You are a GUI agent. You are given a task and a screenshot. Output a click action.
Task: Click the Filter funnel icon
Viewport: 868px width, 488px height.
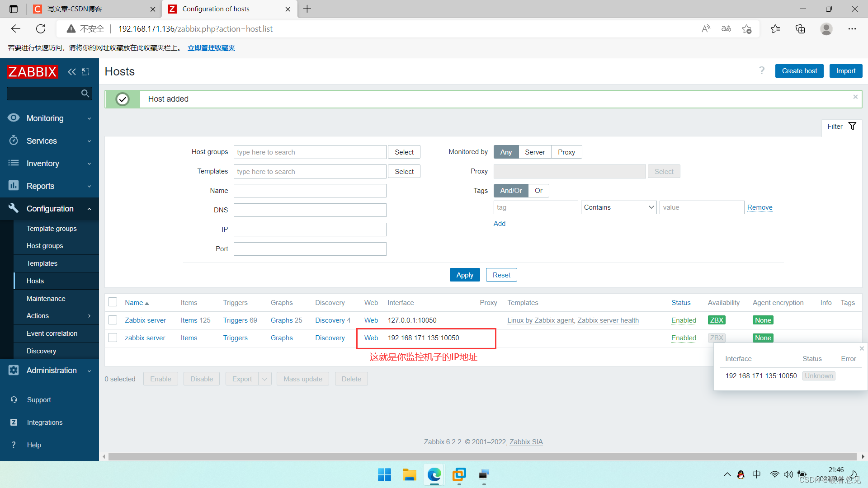click(852, 127)
